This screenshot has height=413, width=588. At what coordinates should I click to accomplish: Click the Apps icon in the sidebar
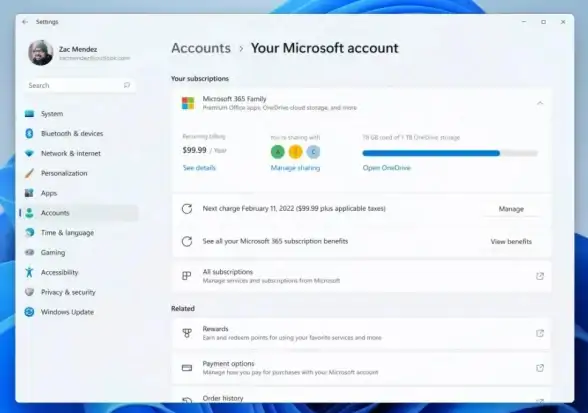pyautogui.click(x=29, y=193)
